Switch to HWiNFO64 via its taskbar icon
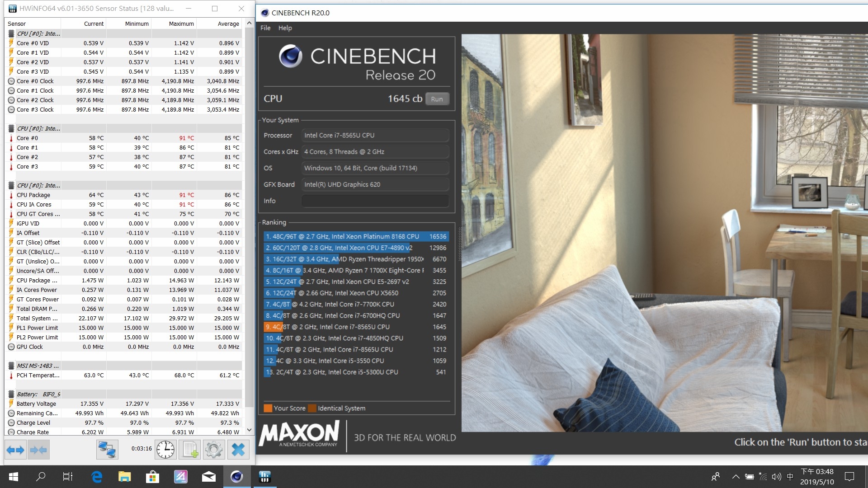The width and height of the screenshot is (868, 488). point(265,477)
